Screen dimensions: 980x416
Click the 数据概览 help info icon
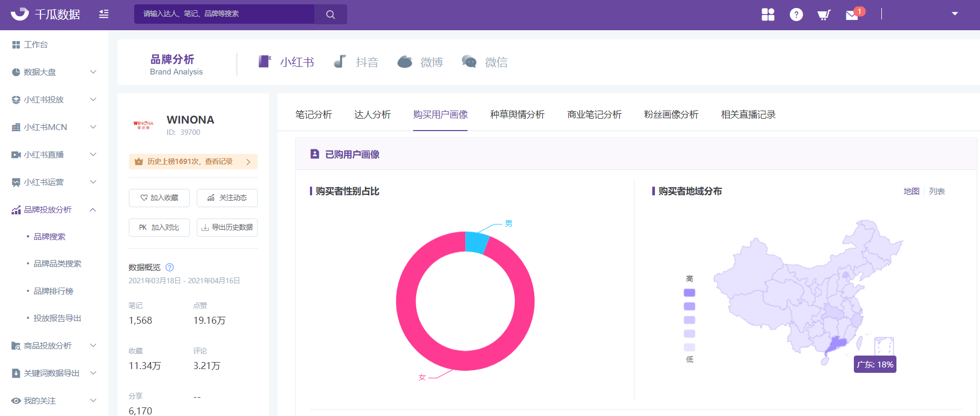170,268
